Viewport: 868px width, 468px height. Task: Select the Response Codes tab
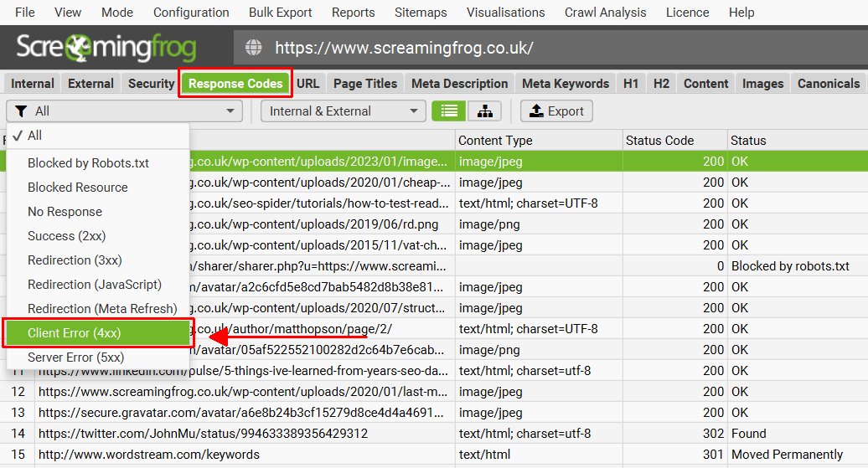coord(235,84)
